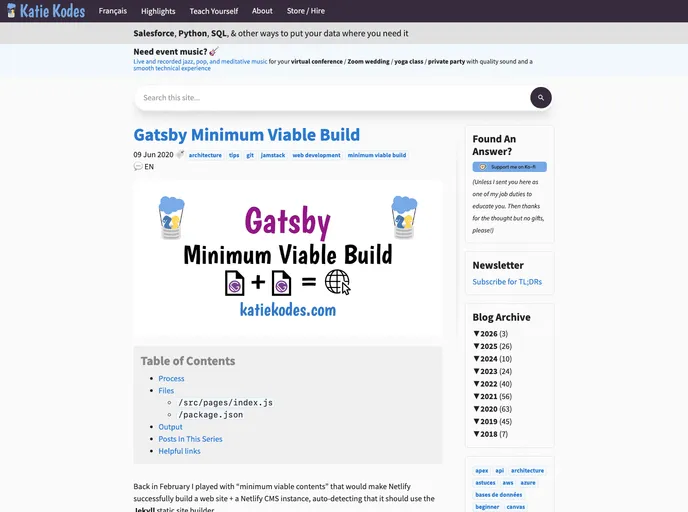Viewport: 688px width, 512px height.
Task: Select the web development tag
Action: pos(316,155)
